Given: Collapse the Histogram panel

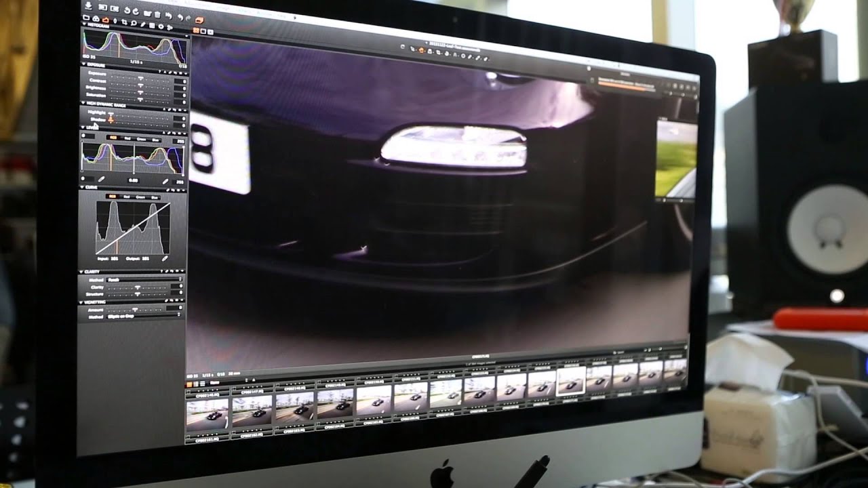Looking at the screenshot, I should tap(84, 24).
